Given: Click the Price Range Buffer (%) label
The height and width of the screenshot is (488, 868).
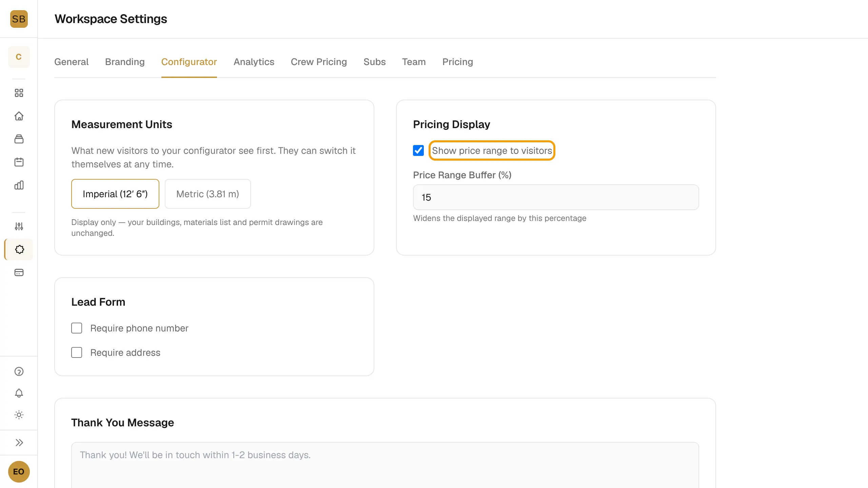Looking at the screenshot, I should (462, 175).
